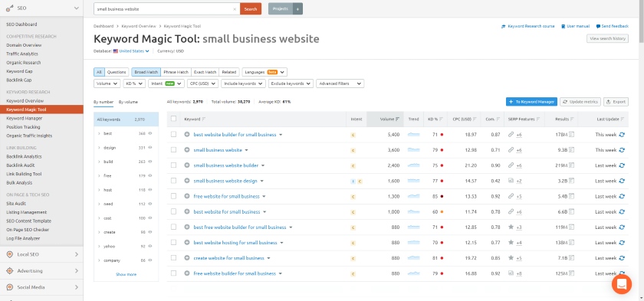Check the 'best website for small business' row
The height and width of the screenshot is (301, 644).
click(173, 211)
